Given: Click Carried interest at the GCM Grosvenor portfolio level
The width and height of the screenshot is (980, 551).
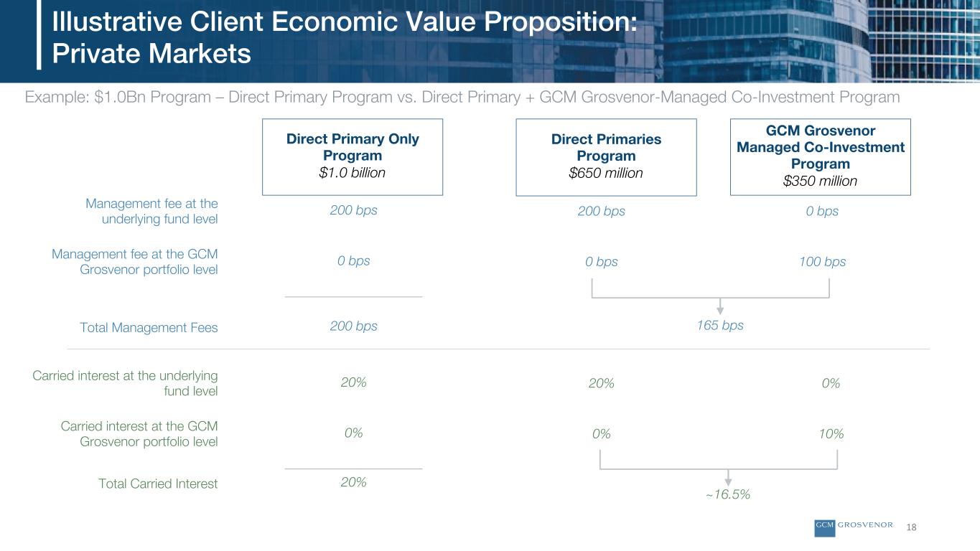Looking at the screenshot, I should coord(139,434).
